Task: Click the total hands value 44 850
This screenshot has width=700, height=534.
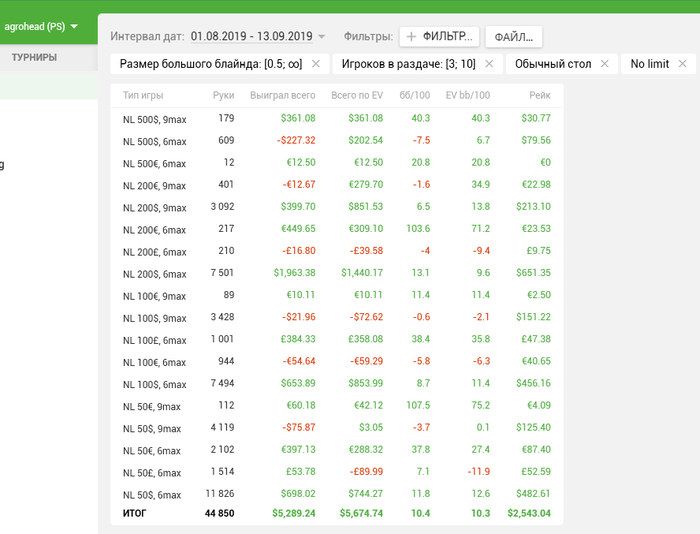Action: coord(219,513)
